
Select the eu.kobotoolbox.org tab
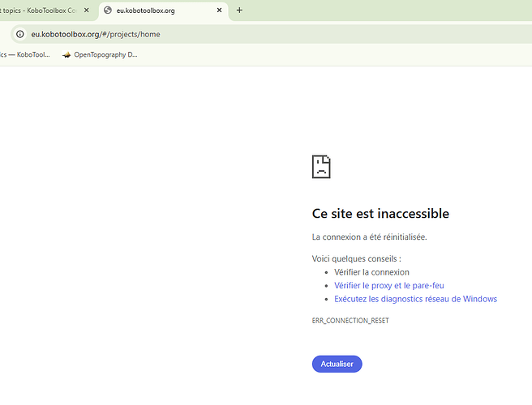pos(154,11)
